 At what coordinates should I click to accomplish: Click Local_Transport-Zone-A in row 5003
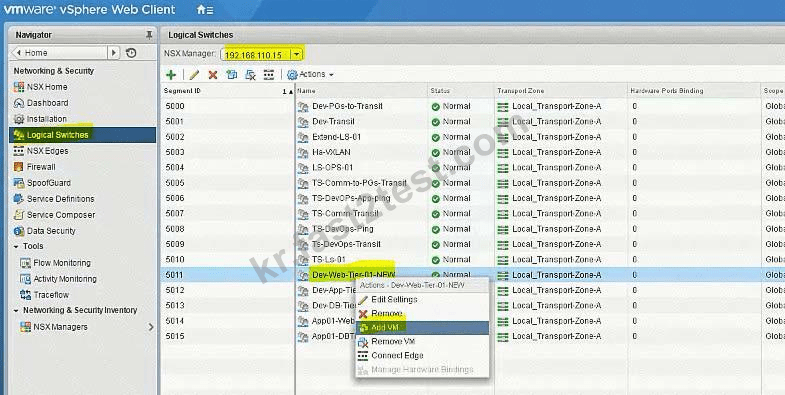pos(556,152)
